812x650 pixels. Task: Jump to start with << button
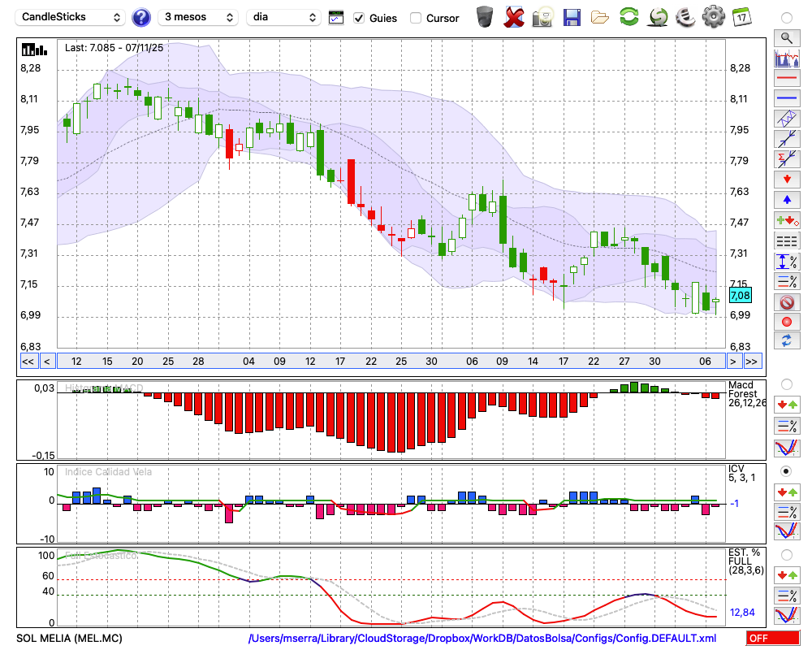[28, 361]
